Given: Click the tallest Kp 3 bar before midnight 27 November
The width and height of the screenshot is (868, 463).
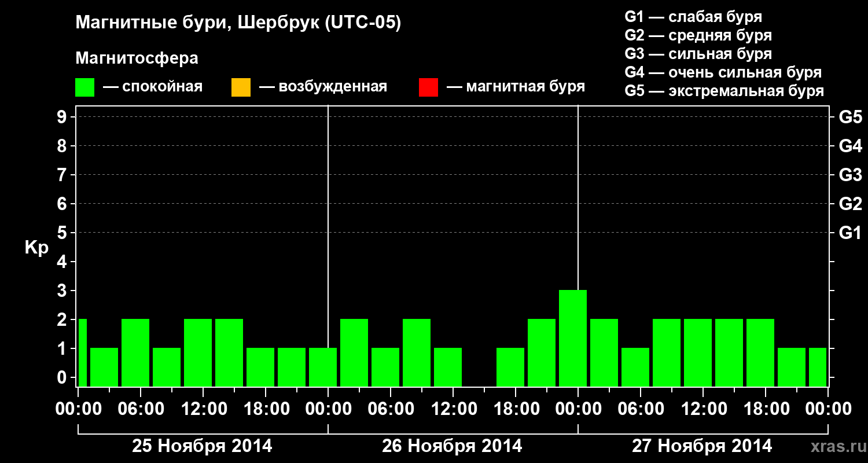Looking at the screenshot, I should [573, 338].
